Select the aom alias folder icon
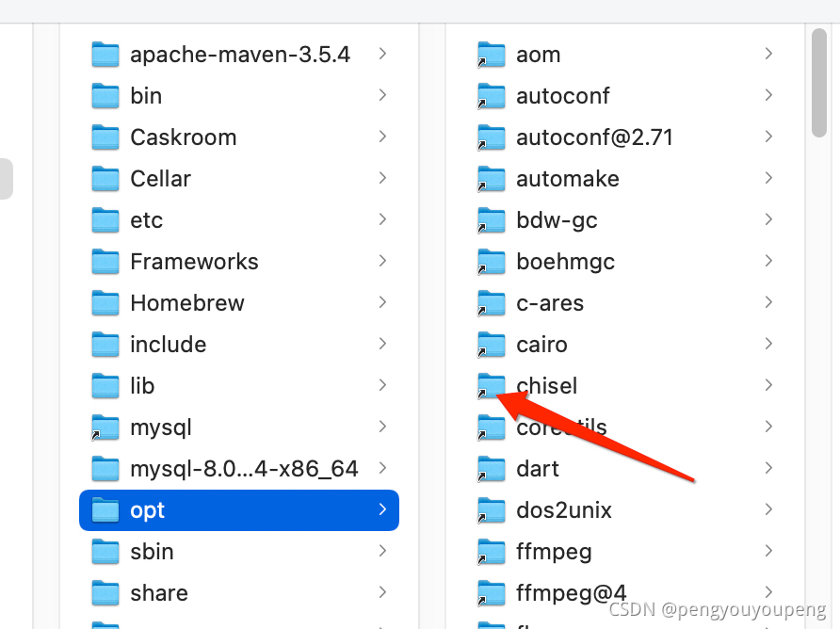 492,54
